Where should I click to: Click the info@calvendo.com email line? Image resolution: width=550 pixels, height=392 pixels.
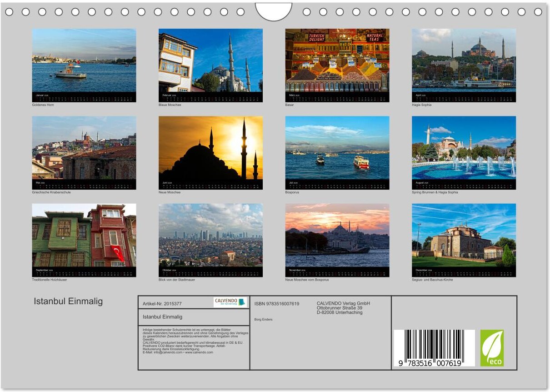(178, 352)
